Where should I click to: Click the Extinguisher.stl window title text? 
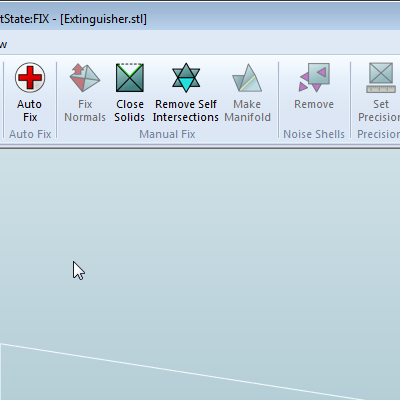click(103, 19)
